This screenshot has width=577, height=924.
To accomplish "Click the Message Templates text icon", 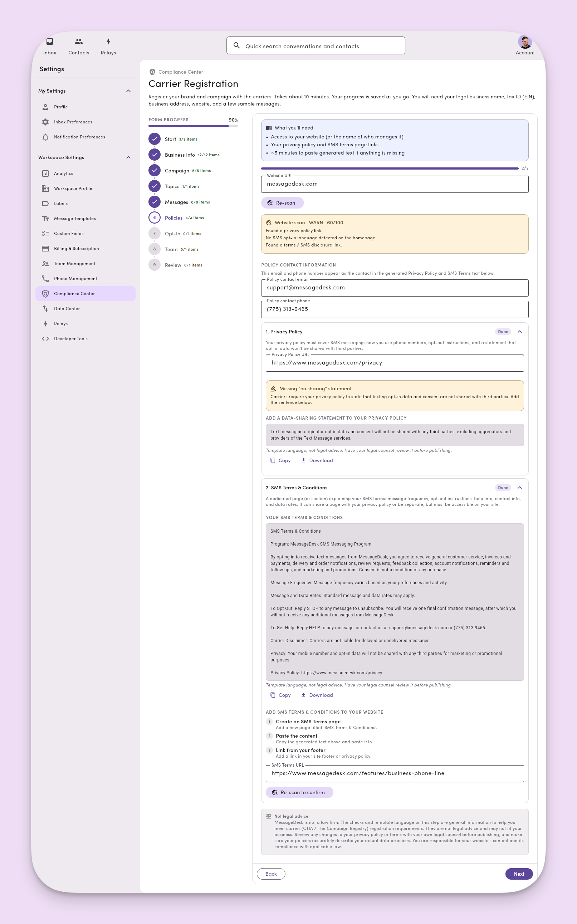I will pos(45,219).
